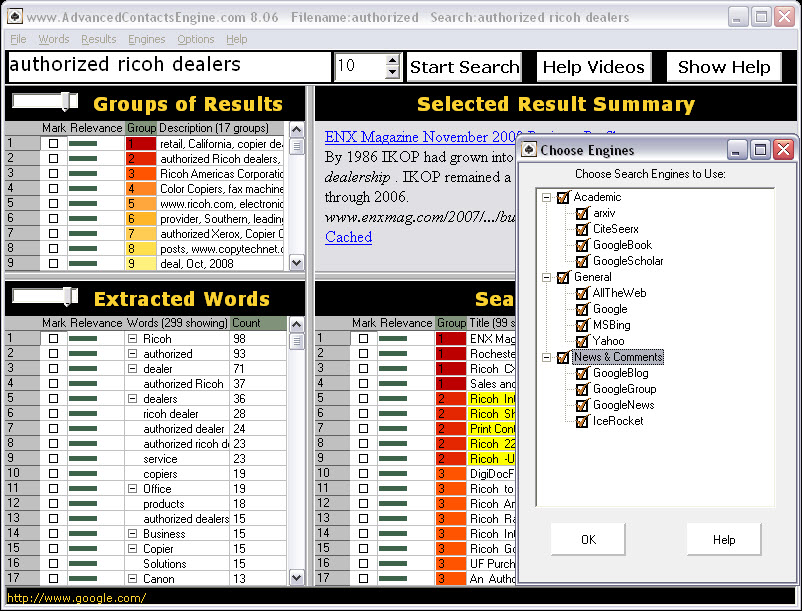Open the Cached link
Image resolution: width=802 pixels, height=611 pixels.
click(x=348, y=237)
